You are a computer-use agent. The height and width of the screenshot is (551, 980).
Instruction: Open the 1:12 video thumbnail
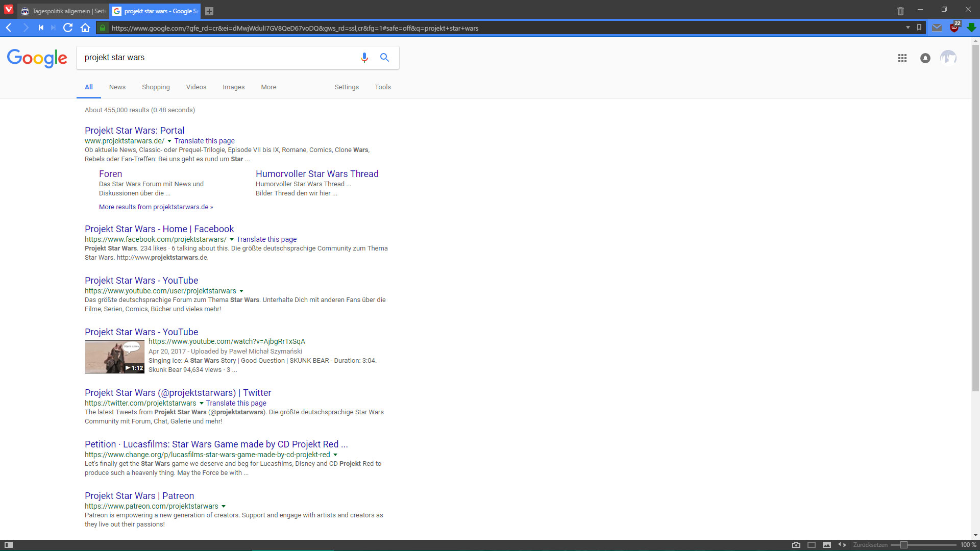(x=114, y=357)
